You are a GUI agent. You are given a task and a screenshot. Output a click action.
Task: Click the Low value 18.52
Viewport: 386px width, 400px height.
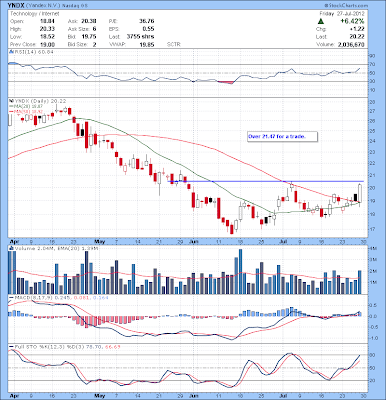coord(48,37)
